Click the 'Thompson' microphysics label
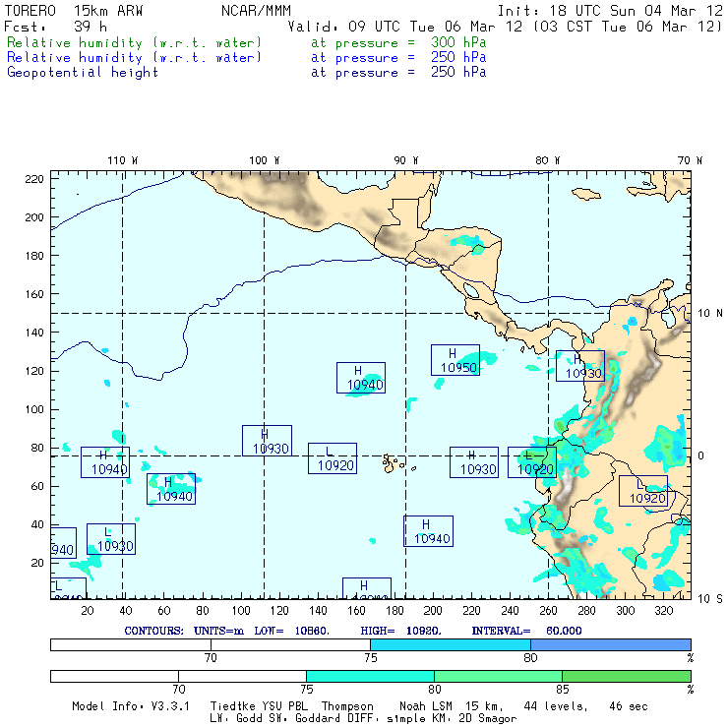728x728 pixels. 347,706
